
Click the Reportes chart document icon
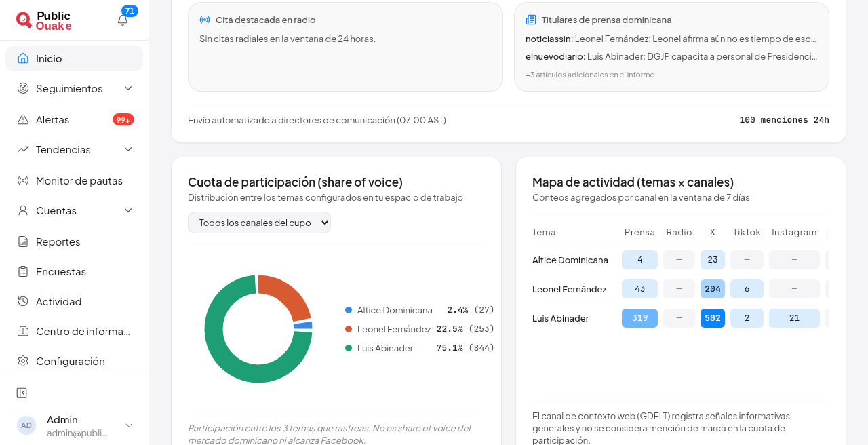pyautogui.click(x=23, y=241)
